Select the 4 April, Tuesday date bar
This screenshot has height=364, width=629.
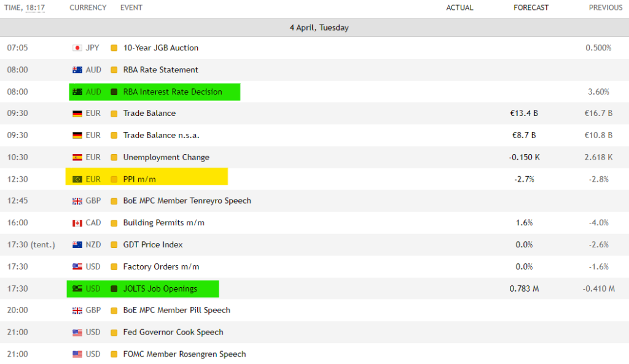tap(314, 28)
